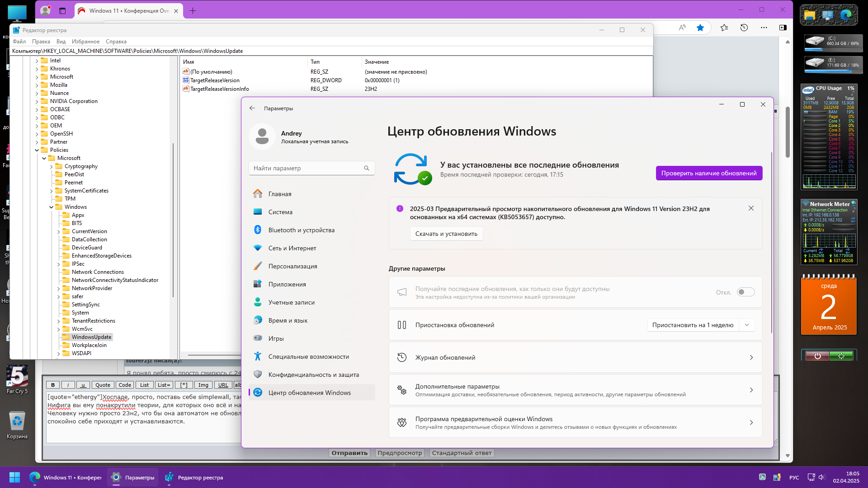Open the Network and Internet settings icon
This screenshot has width=868, height=488.
258,248
